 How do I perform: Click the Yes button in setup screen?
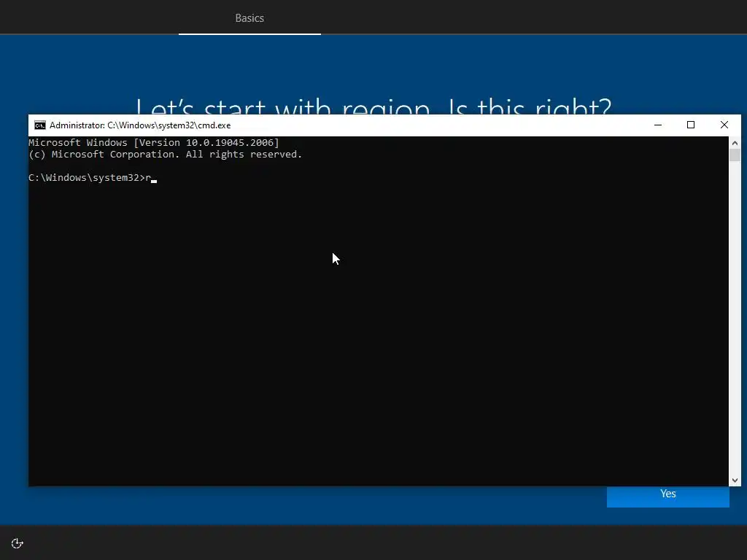point(668,496)
